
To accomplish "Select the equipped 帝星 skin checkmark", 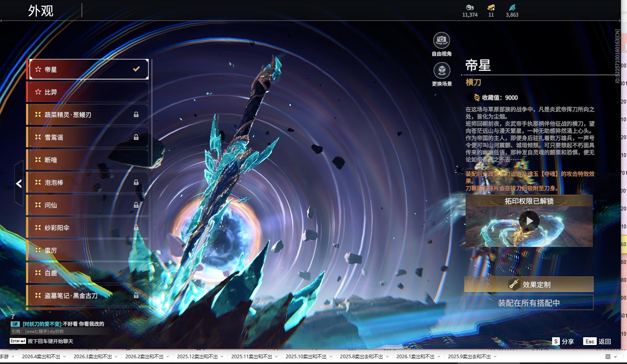I will 136,69.
